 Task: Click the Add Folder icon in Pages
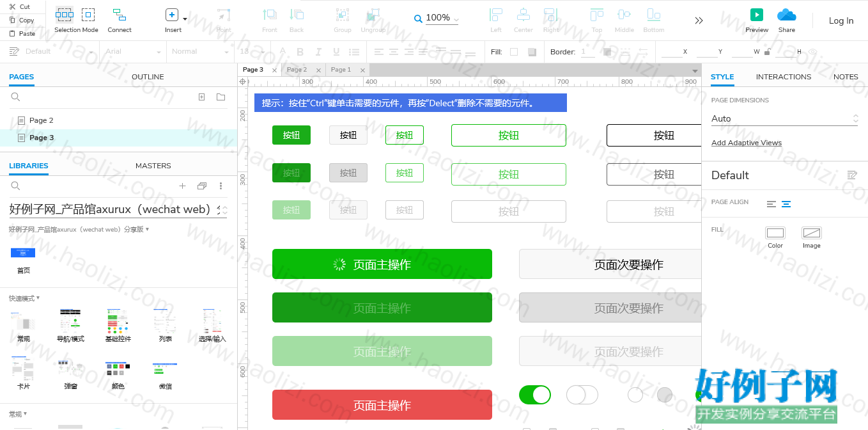[221, 97]
